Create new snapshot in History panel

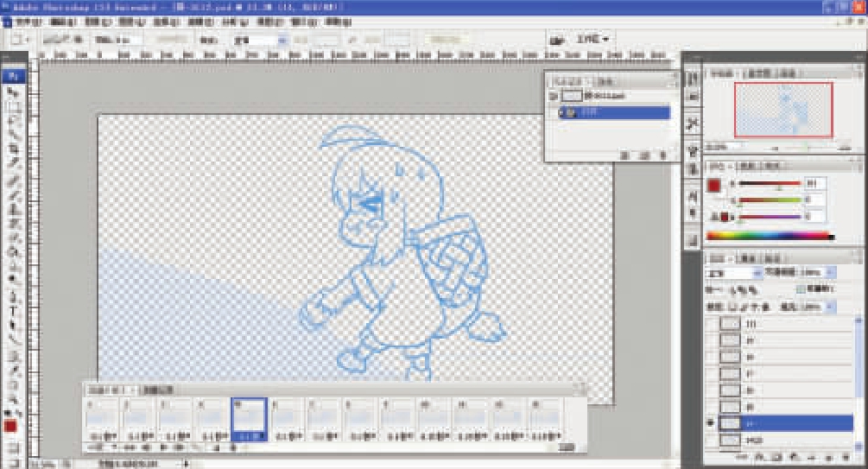643,155
